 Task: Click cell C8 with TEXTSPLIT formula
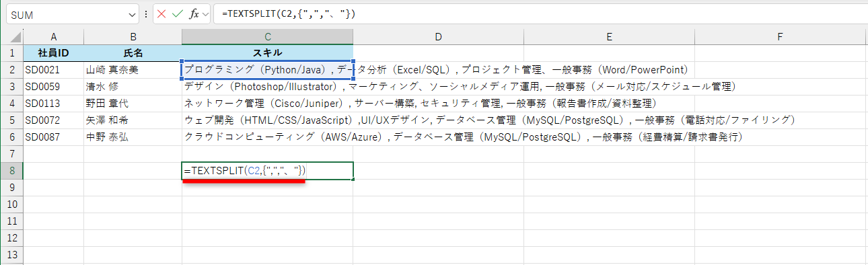(267, 171)
